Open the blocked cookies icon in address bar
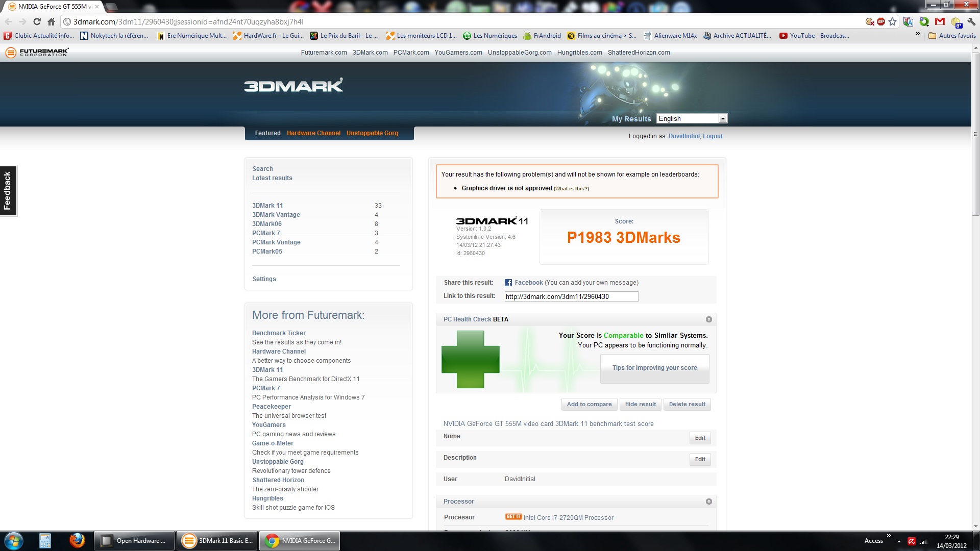Screen dimensions: 980x551 (870, 22)
